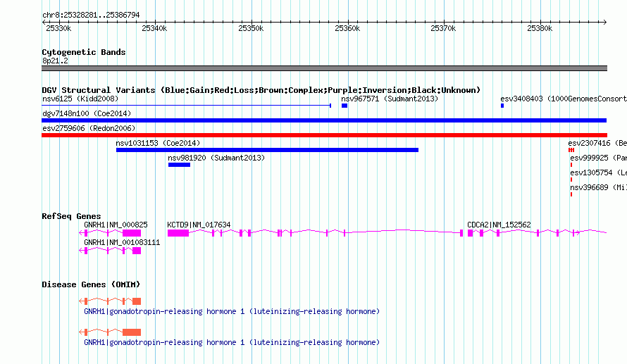Click the nsv967571 small blue block
This screenshot has width=627, height=364.
[344, 106]
